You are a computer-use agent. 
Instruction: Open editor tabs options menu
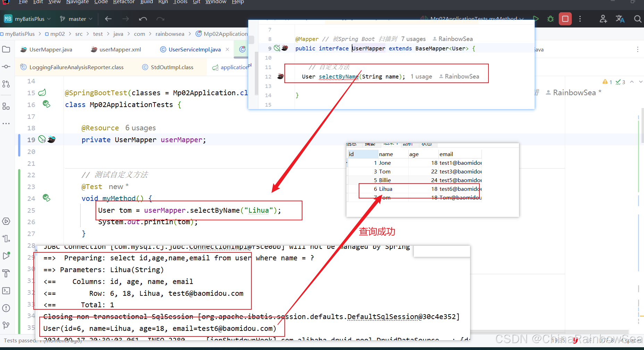pyautogui.click(x=638, y=49)
